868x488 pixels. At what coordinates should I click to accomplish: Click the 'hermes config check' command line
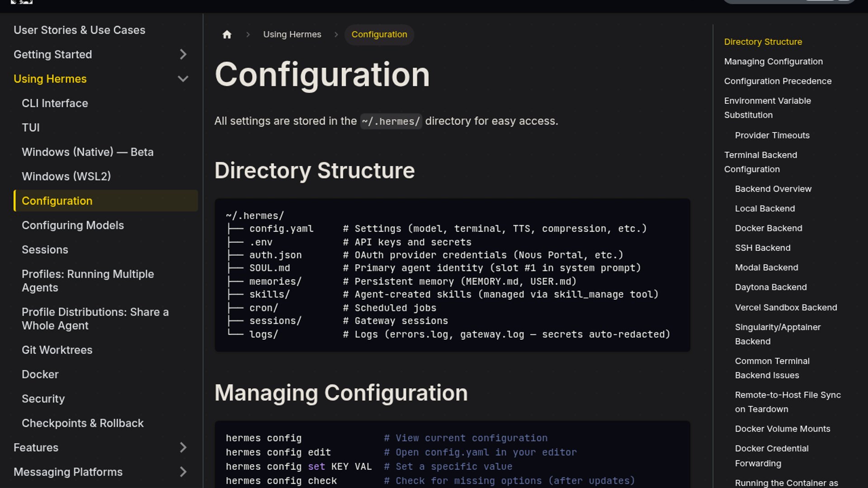tap(430, 481)
